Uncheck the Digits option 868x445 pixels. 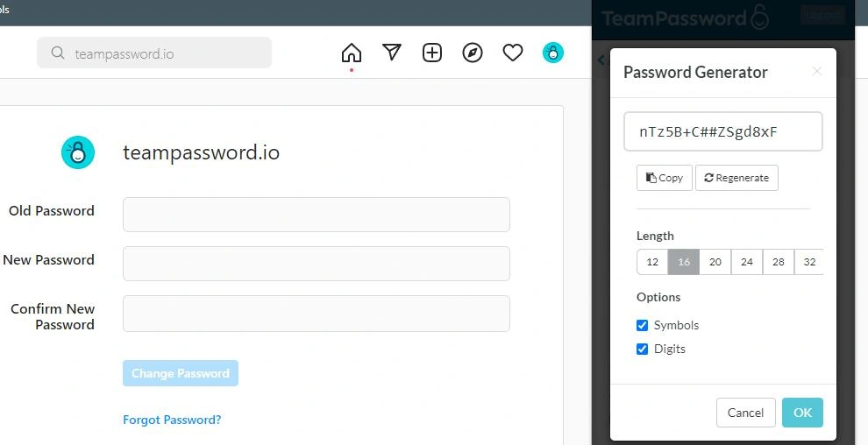[x=642, y=349]
